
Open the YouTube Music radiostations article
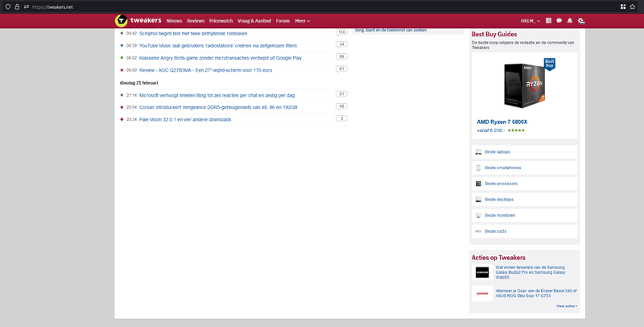218,46
